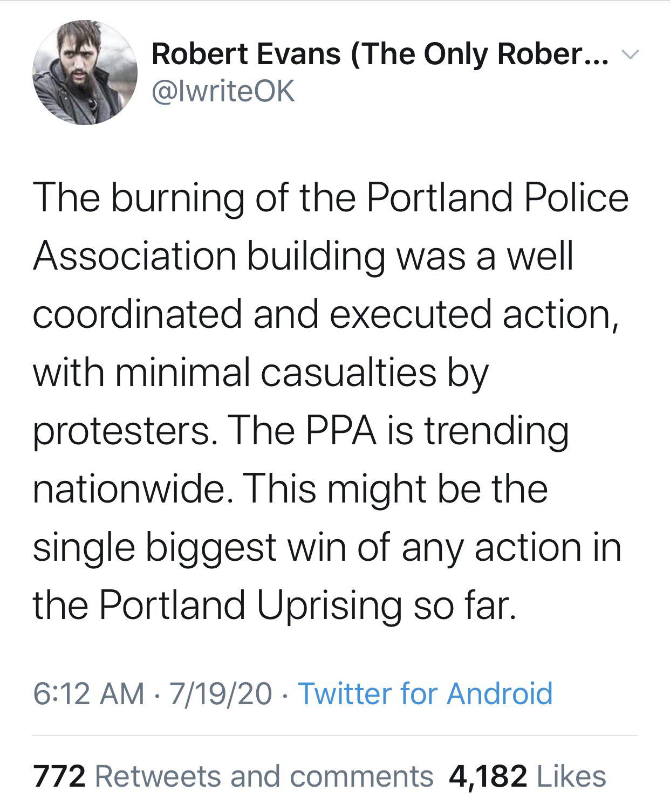
Task: Click the 6:12 AM timestamp
Action: (89, 693)
